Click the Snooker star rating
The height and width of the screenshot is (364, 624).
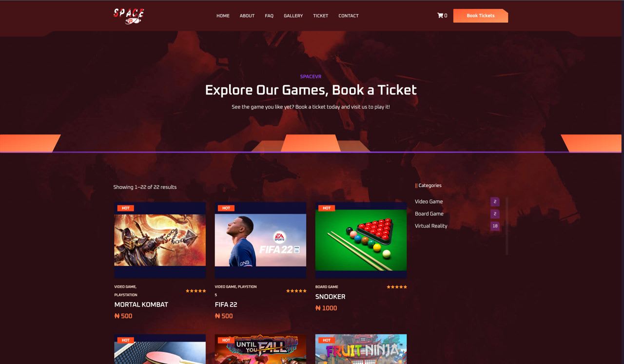[397, 287]
